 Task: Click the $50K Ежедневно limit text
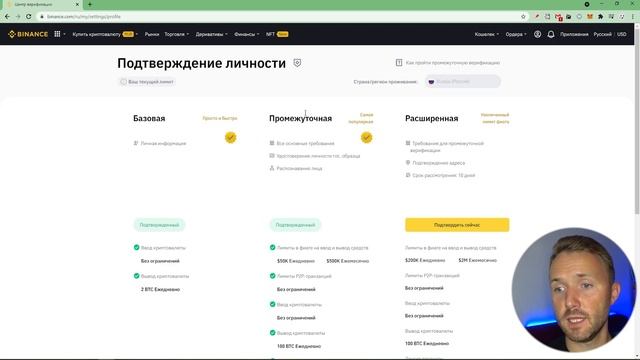pos(296,261)
